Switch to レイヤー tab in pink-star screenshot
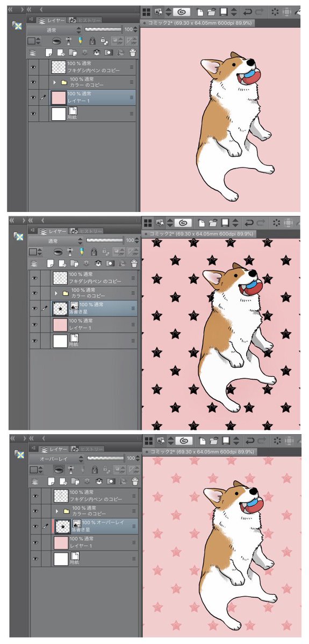 coord(55,448)
